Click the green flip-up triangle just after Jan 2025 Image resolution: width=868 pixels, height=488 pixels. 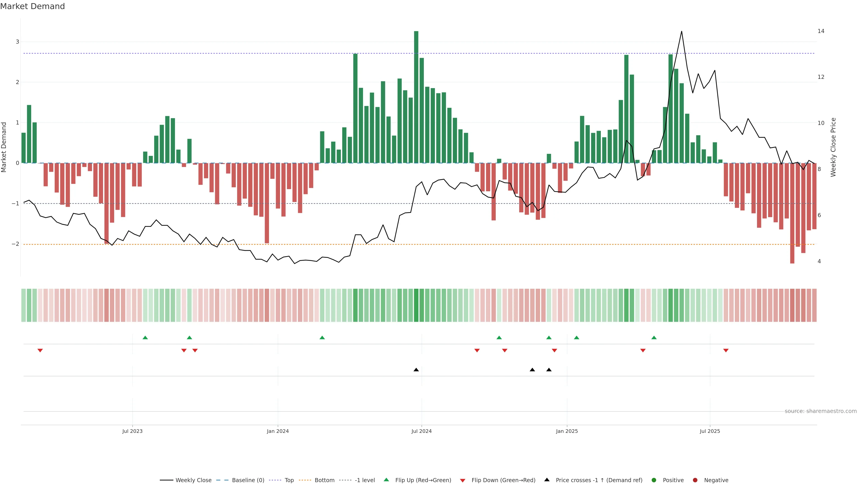pyautogui.click(x=577, y=338)
